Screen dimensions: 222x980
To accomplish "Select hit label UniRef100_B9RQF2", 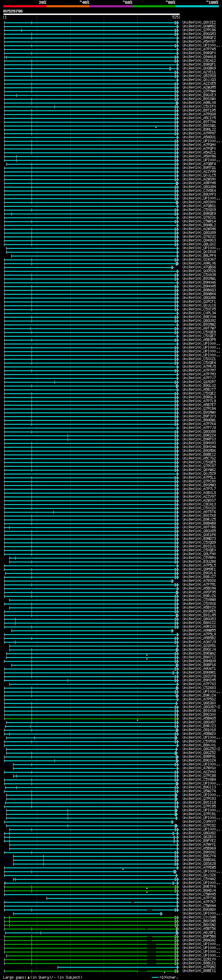I will pyautogui.click(x=199, y=38).
